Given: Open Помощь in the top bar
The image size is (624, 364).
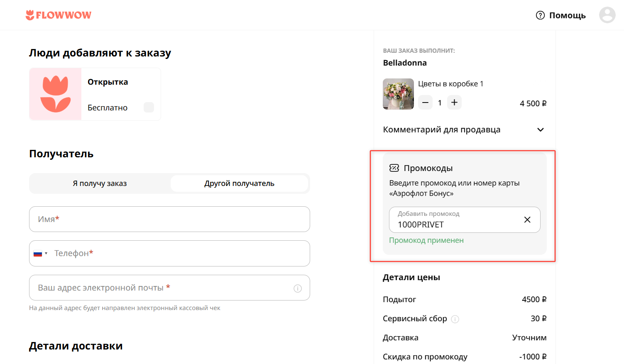Looking at the screenshot, I should pos(567,15).
